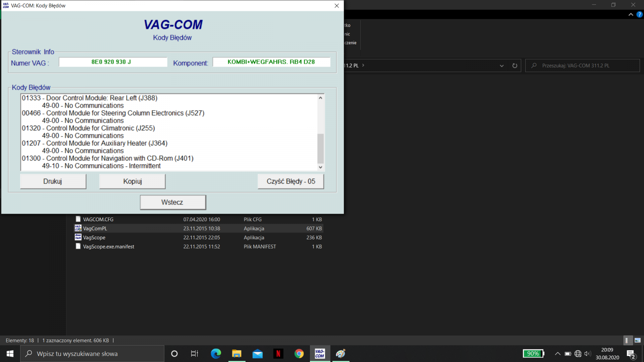Refresh the Explorer folder view

[515, 66]
